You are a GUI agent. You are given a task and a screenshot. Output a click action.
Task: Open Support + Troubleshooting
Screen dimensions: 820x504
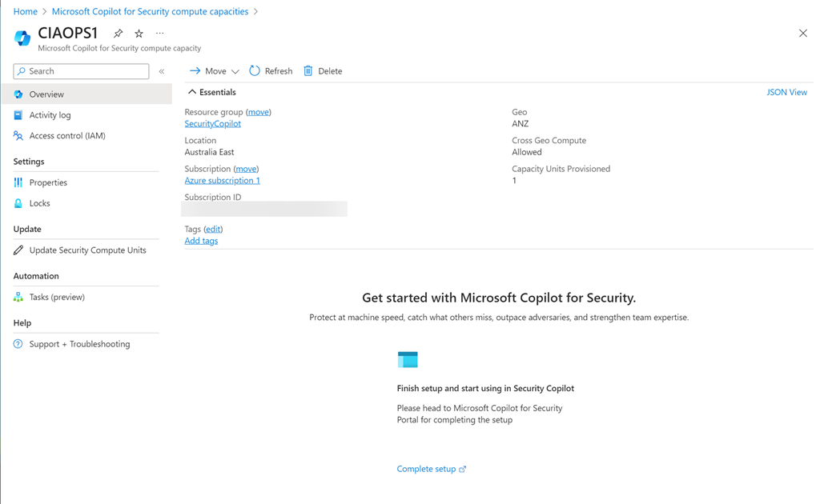coord(79,344)
